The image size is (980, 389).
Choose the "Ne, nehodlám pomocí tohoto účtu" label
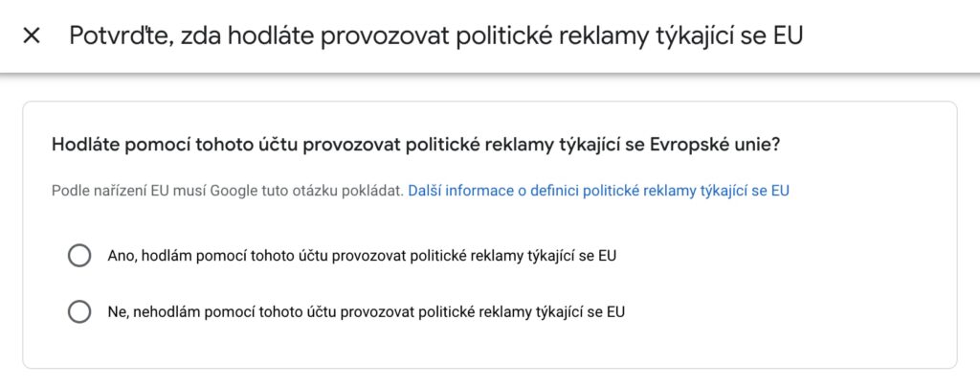click(367, 311)
